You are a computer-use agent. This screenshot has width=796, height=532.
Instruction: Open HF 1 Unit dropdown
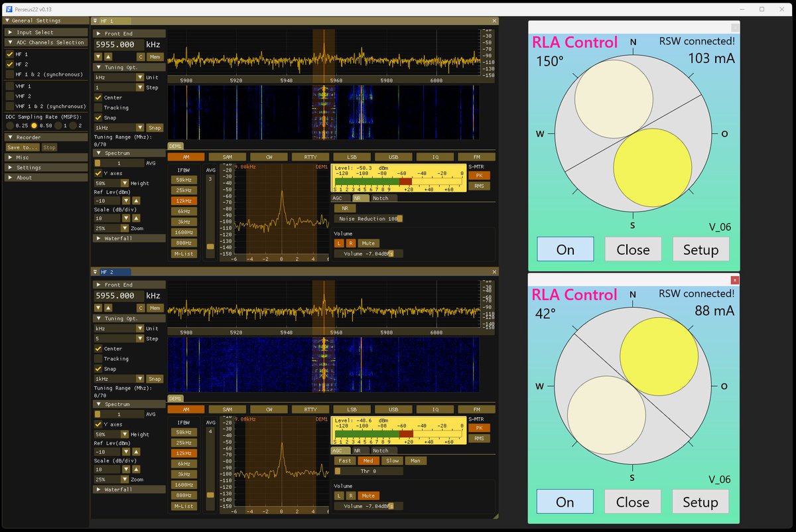click(x=139, y=78)
